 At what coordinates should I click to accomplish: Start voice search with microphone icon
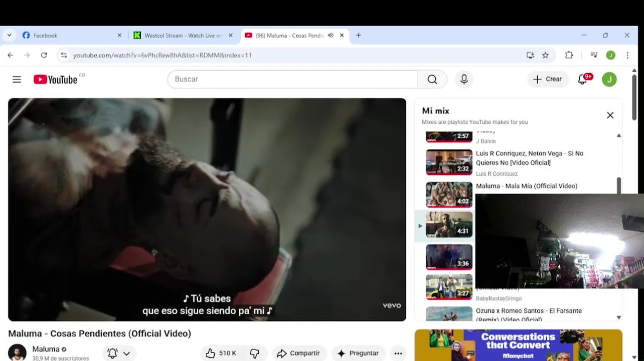(464, 79)
